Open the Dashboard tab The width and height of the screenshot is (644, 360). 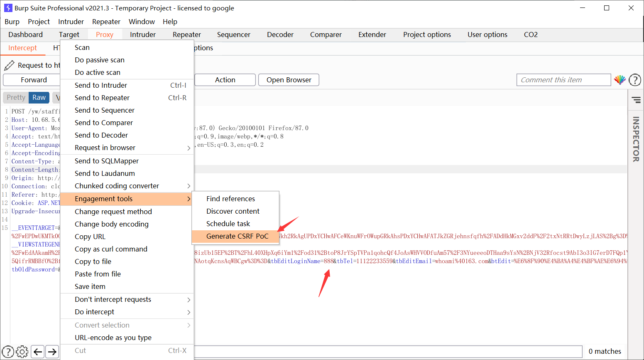coord(25,35)
